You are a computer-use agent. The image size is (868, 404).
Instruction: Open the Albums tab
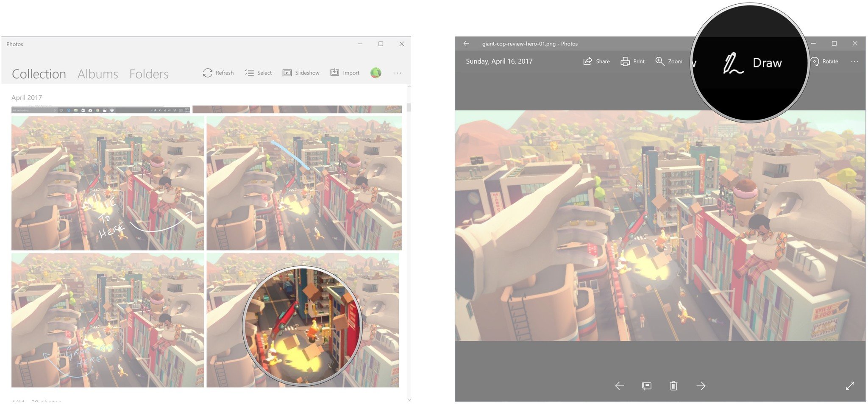click(98, 74)
